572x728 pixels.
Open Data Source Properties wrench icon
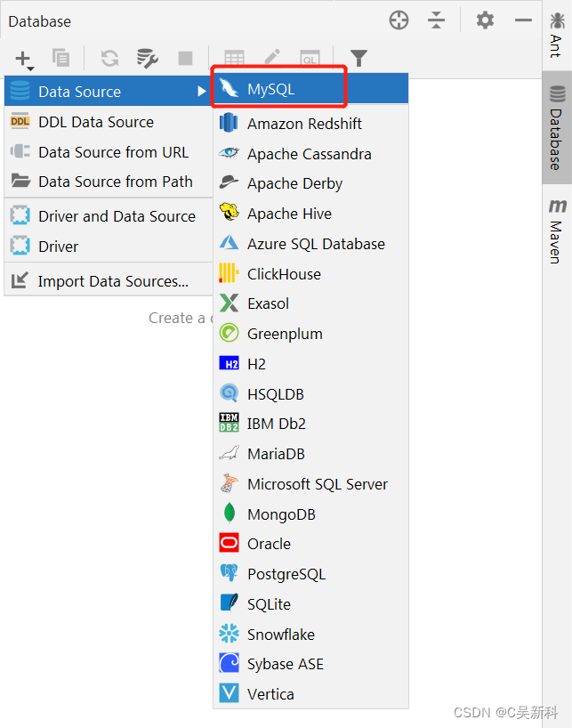(x=148, y=59)
